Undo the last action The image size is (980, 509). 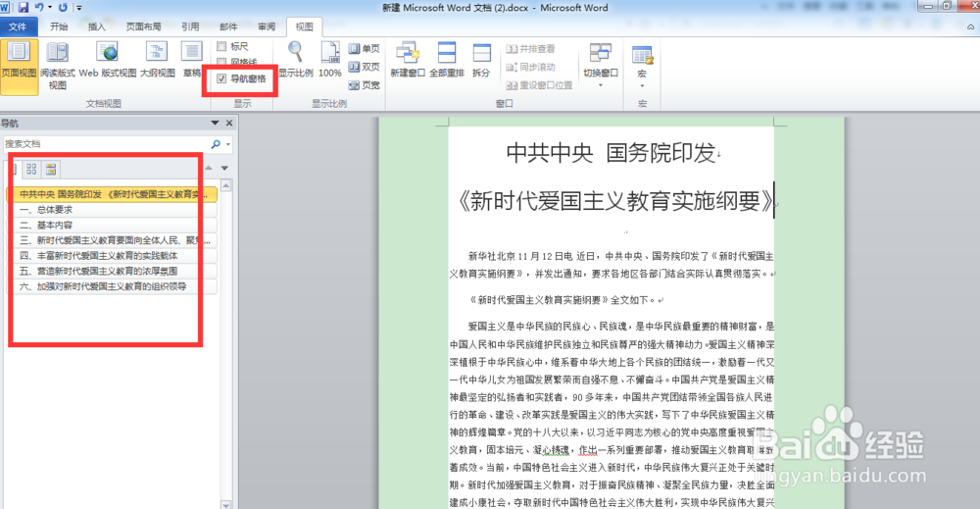(39, 8)
